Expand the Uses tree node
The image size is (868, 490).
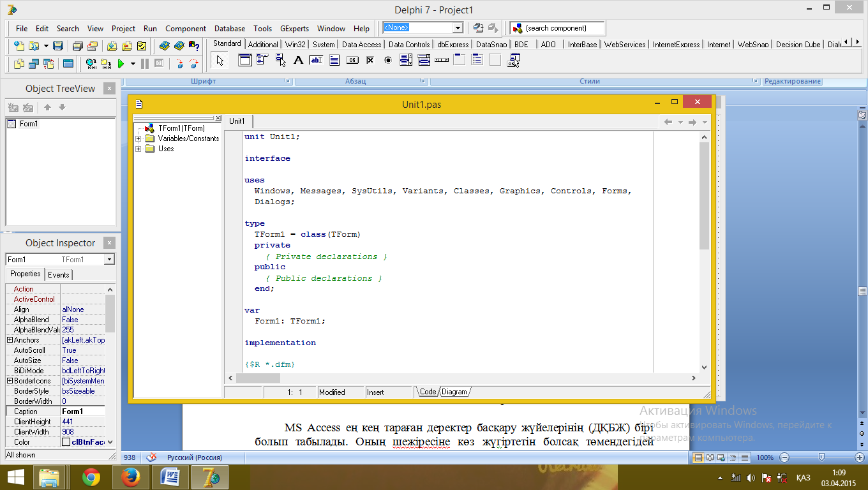pyautogui.click(x=138, y=149)
